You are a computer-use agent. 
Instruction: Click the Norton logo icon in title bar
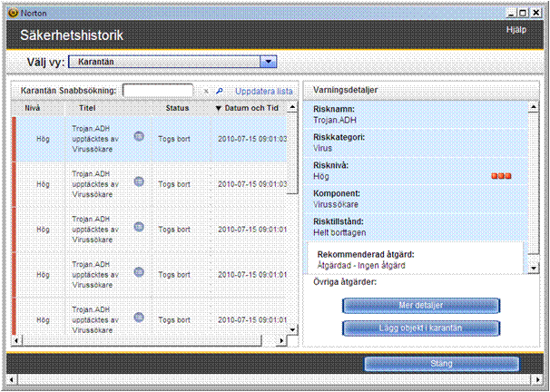(x=14, y=14)
